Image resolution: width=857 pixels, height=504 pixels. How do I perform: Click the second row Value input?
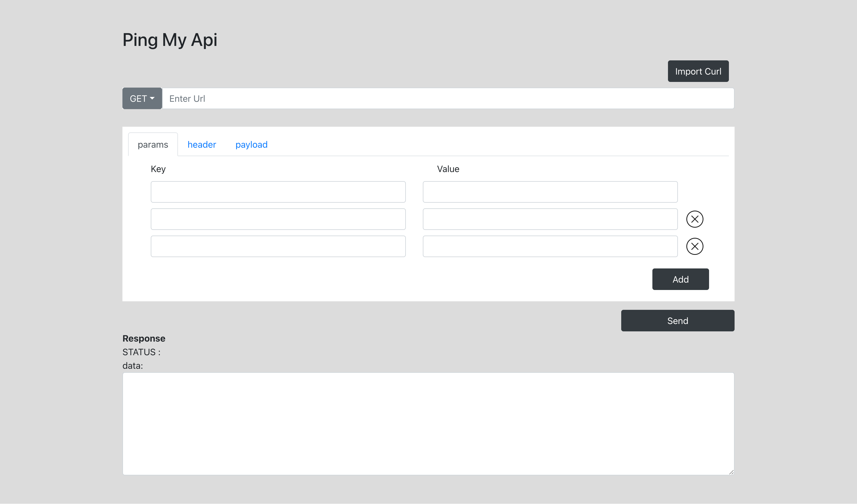550,219
